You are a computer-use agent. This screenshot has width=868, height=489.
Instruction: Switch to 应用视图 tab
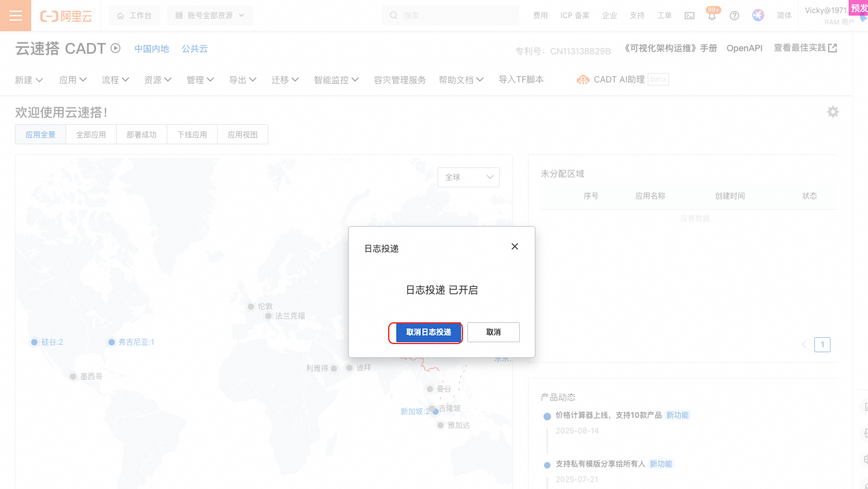(x=243, y=134)
